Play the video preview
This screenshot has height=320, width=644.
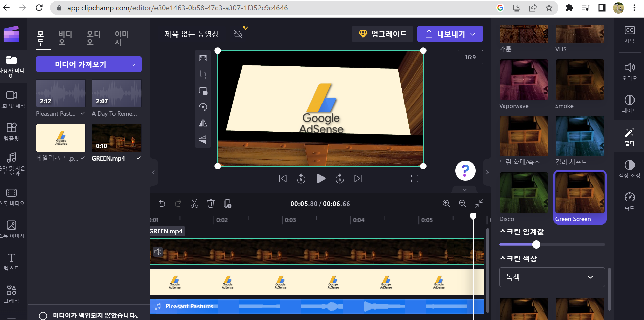[x=321, y=178]
